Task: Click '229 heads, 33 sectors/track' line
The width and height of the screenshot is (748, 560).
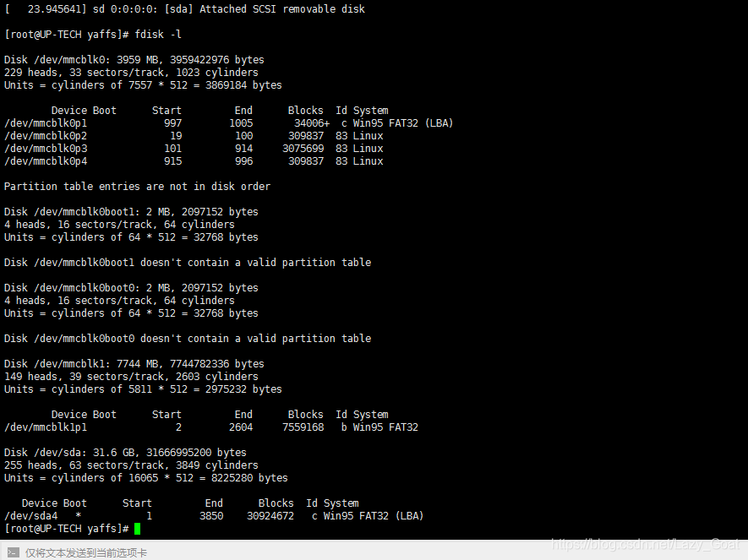Action: [131, 73]
